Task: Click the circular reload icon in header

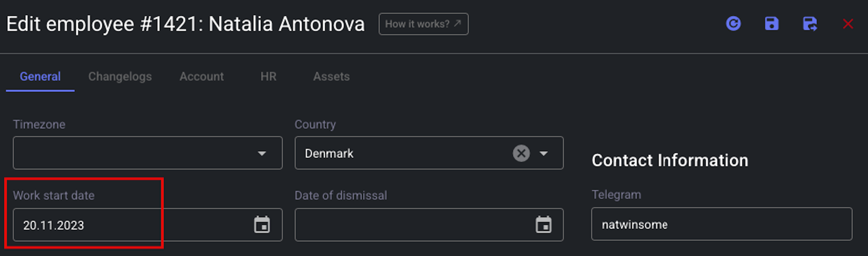Action: 733,24
